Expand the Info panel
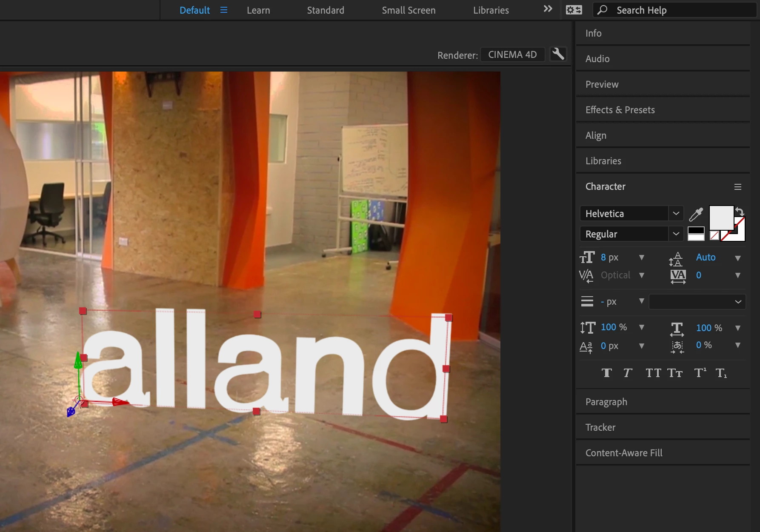This screenshot has width=760, height=532. coord(663,33)
